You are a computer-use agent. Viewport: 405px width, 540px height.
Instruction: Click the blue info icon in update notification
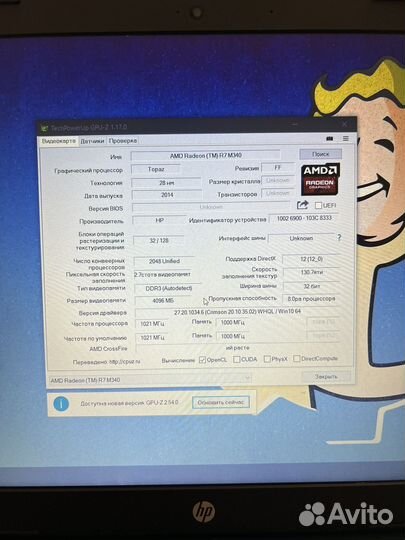pyautogui.click(x=61, y=404)
